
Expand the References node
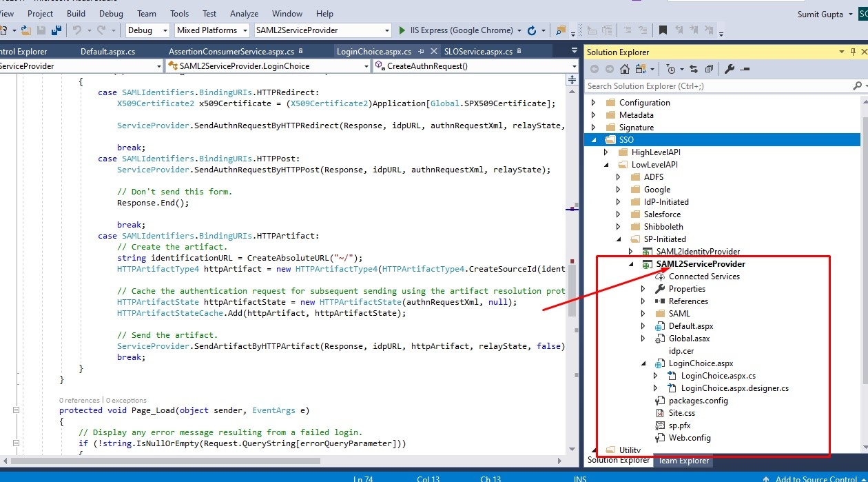[x=643, y=301]
